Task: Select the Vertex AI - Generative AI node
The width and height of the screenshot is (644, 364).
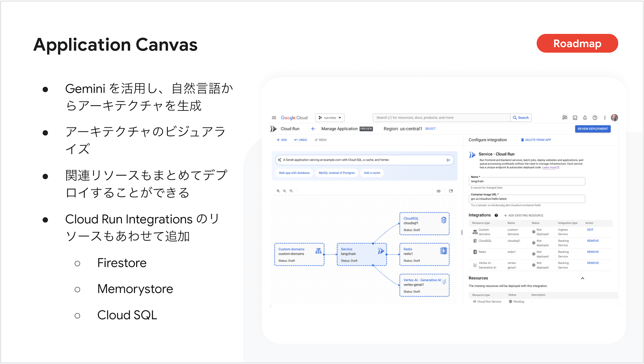Action: 424,285
